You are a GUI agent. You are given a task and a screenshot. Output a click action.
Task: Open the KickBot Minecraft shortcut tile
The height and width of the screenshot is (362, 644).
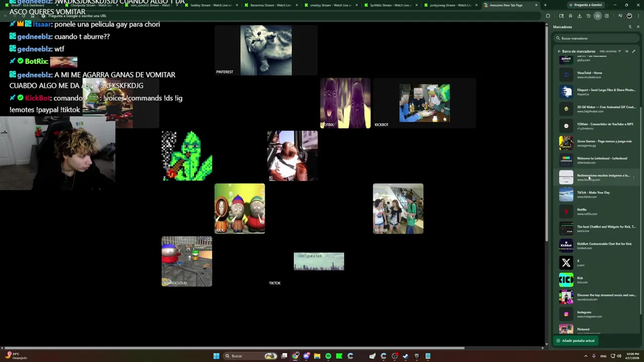coord(424,103)
